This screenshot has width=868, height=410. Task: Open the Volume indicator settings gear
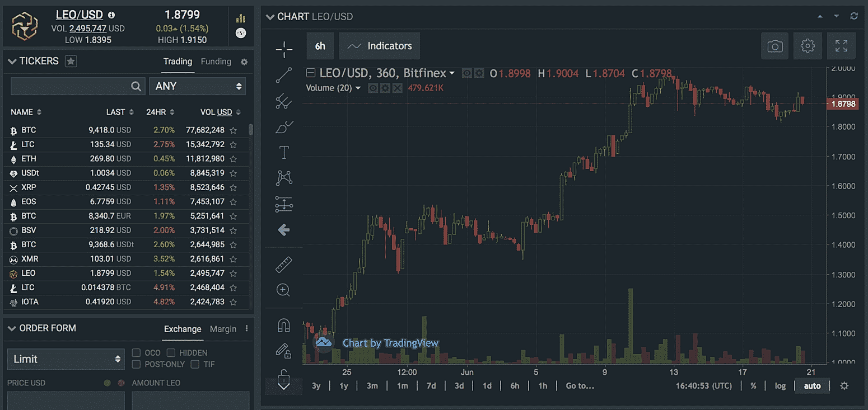click(x=385, y=88)
